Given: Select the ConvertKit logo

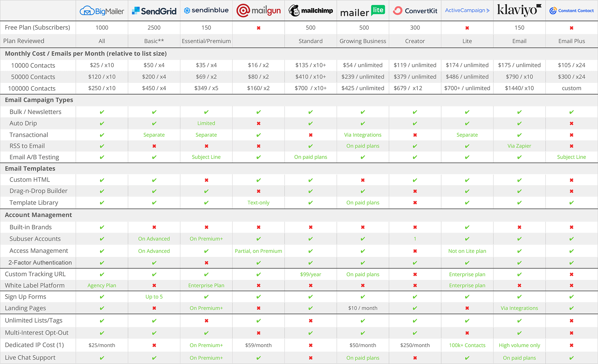Looking at the screenshot, I should 415,11.
